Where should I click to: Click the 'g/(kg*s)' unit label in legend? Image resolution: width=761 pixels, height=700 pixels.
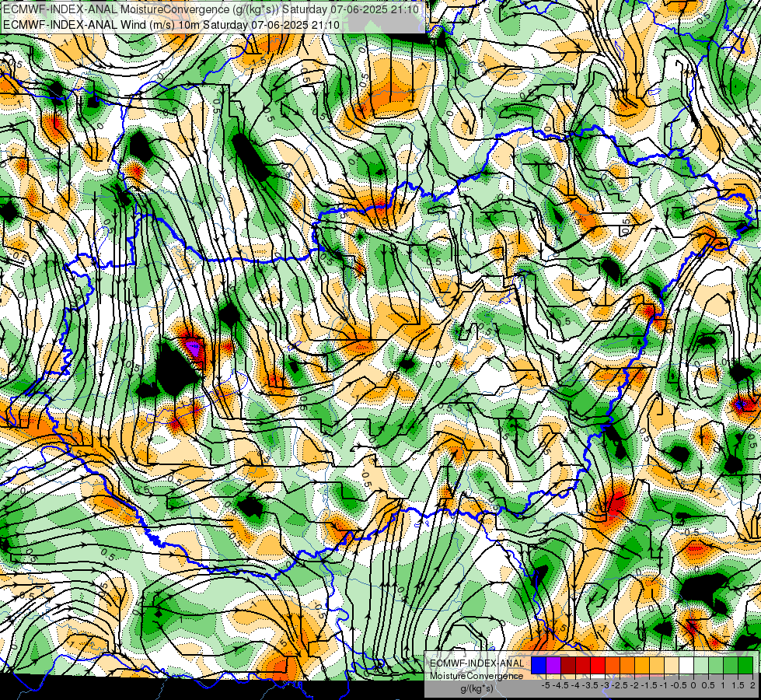click(476, 689)
